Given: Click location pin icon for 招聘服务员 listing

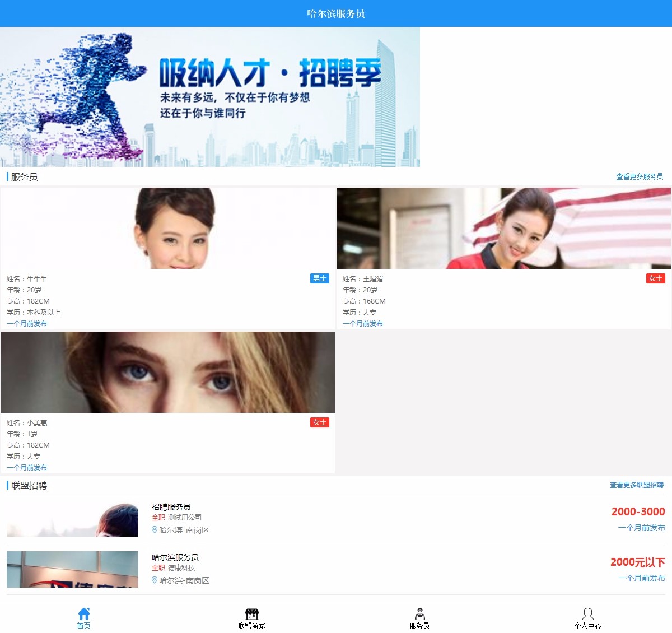Looking at the screenshot, I should click(x=155, y=530).
